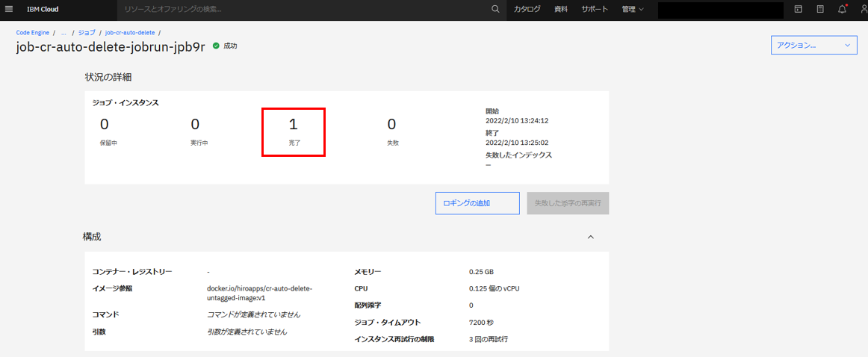Open the hamburger navigation menu
This screenshot has width=868, height=357.
tap(8, 10)
